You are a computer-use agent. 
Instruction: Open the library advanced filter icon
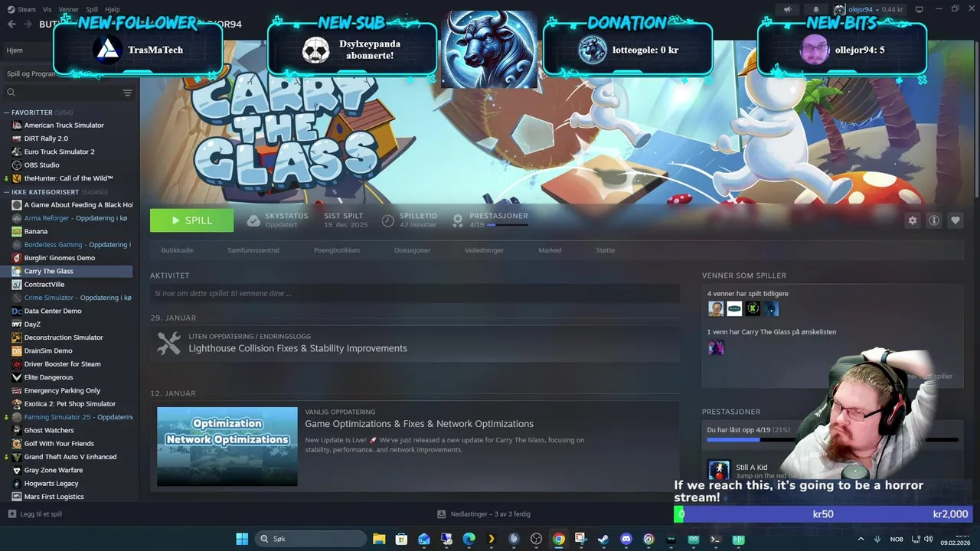tap(127, 93)
